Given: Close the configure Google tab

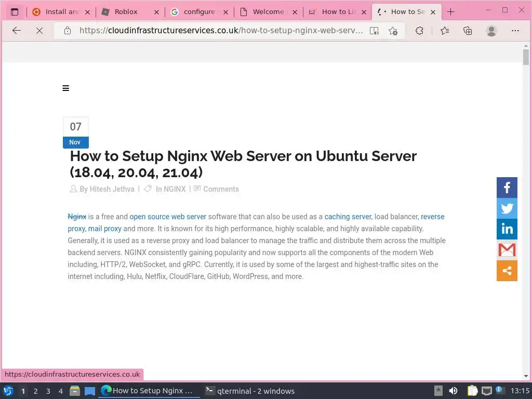Looking at the screenshot, I should (x=225, y=12).
